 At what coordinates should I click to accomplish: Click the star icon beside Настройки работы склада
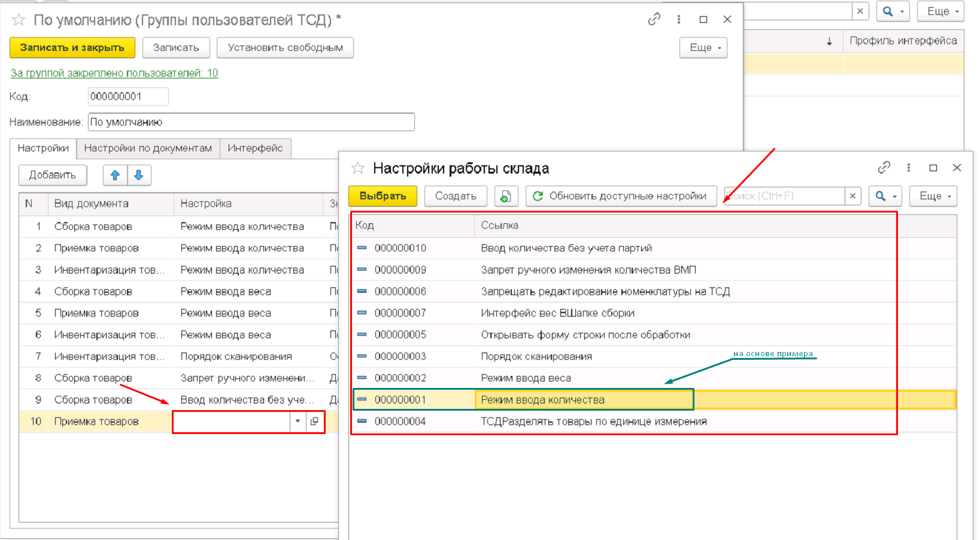(x=358, y=168)
